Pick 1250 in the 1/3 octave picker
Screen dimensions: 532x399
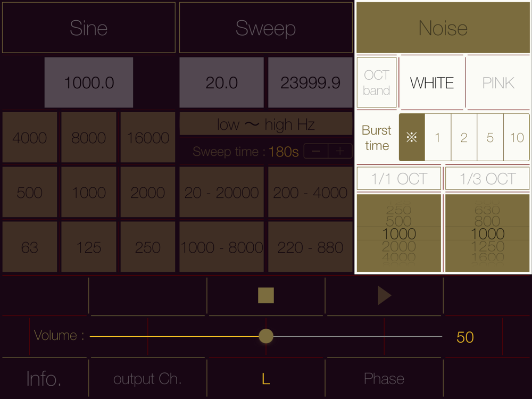tap(487, 246)
